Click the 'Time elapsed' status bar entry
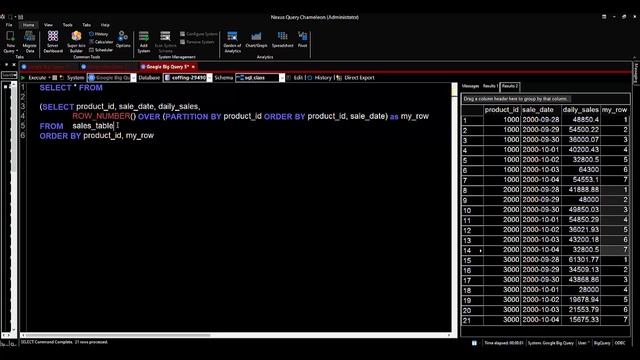Screen dimensions: 640x360 [504, 343]
